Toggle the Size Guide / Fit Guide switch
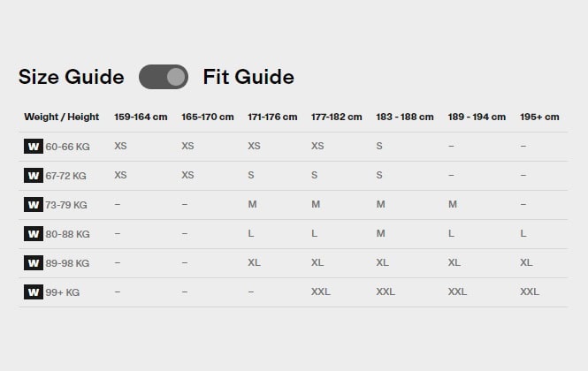Viewport: 588px width, 371px height. tap(164, 77)
